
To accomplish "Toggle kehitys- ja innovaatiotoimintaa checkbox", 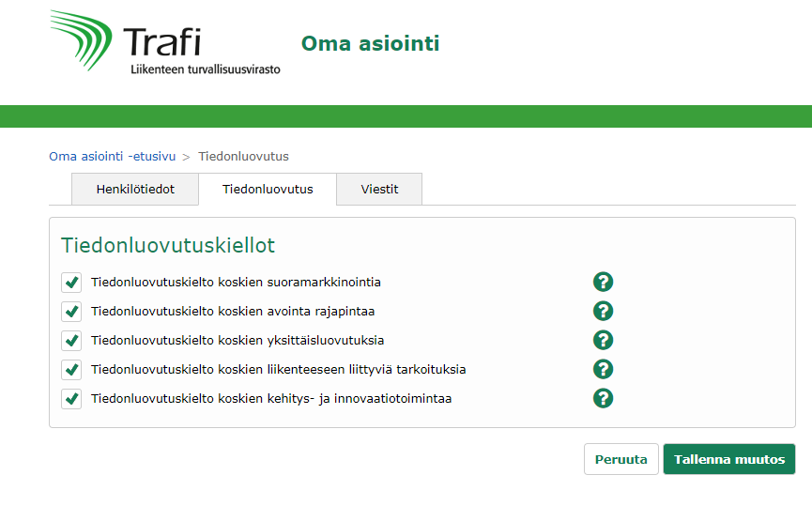I will (71, 399).
